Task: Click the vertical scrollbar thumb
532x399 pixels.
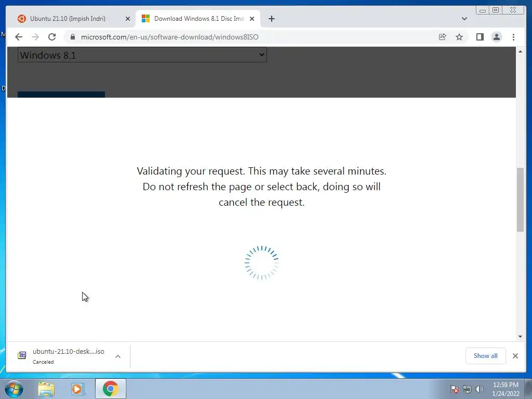Action: coord(520,200)
